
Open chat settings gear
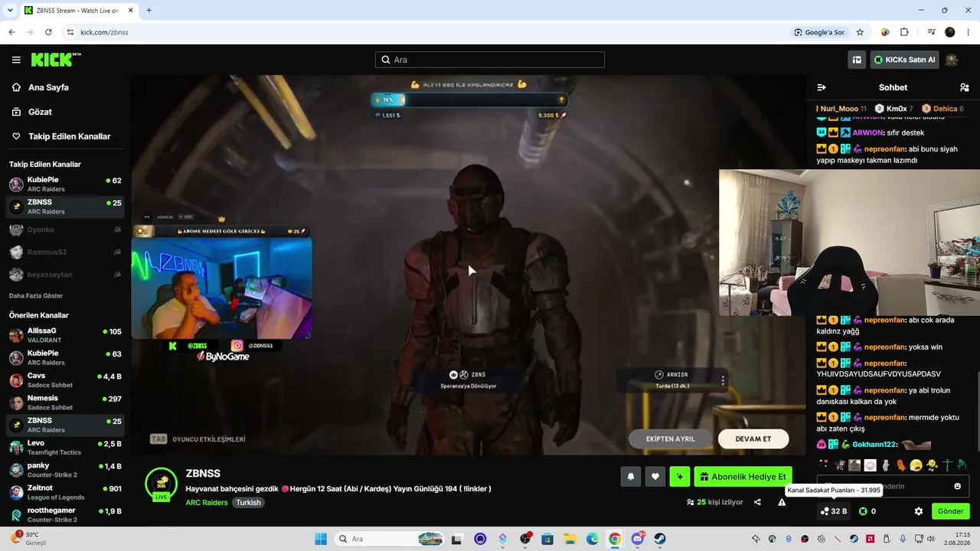[x=919, y=511]
